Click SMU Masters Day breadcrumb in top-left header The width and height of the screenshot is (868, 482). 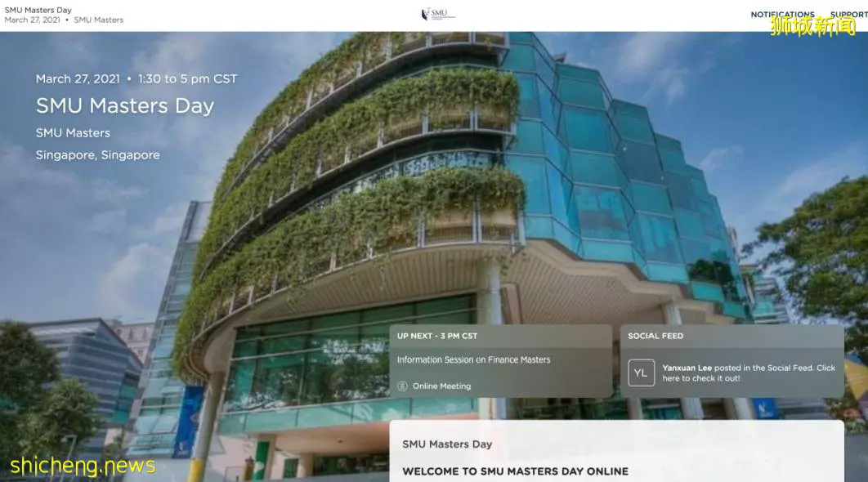pyautogui.click(x=38, y=10)
